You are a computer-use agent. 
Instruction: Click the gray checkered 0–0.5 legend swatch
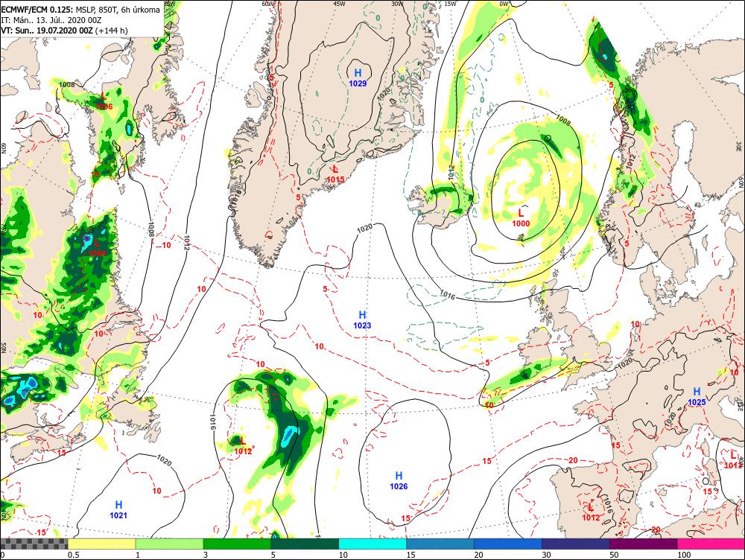click(x=34, y=544)
